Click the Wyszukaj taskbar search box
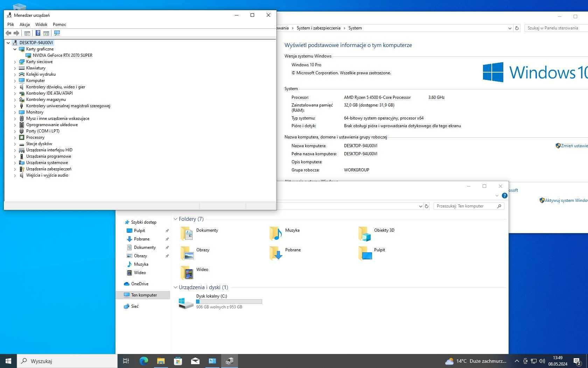This screenshot has width=588, height=368. click(x=67, y=361)
